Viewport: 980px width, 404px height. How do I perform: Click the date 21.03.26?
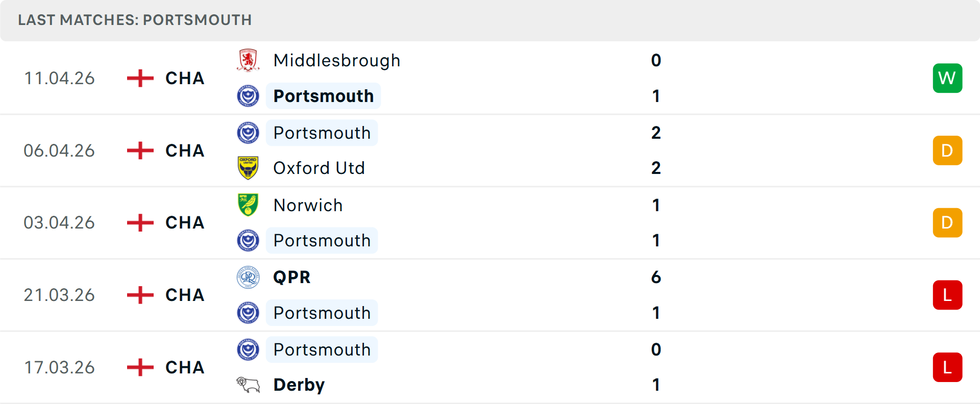click(x=59, y=295)
